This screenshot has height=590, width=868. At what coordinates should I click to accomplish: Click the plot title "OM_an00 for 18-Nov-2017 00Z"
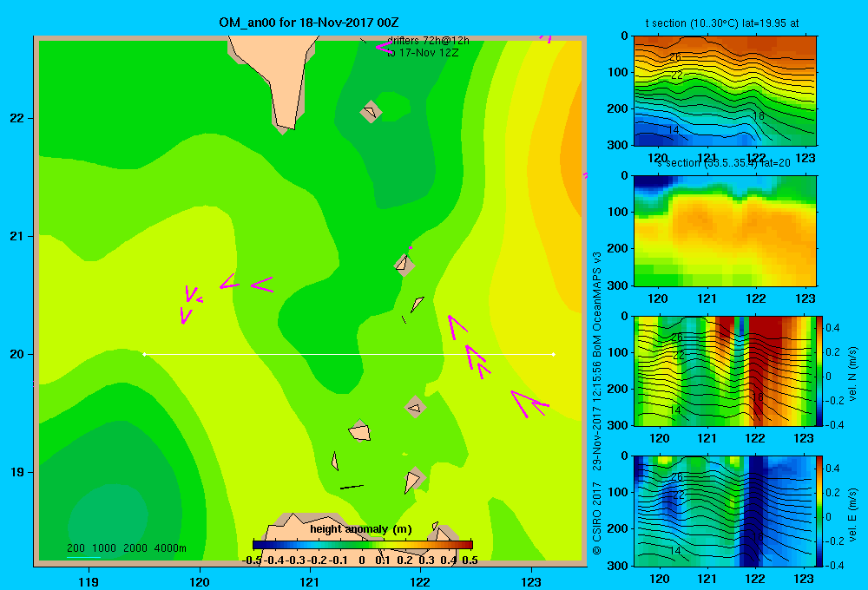point(309,23)
